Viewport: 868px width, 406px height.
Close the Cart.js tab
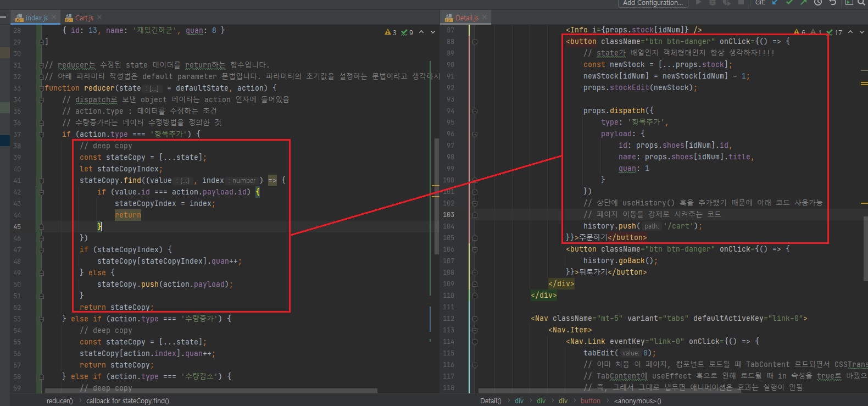coord(99,18)
